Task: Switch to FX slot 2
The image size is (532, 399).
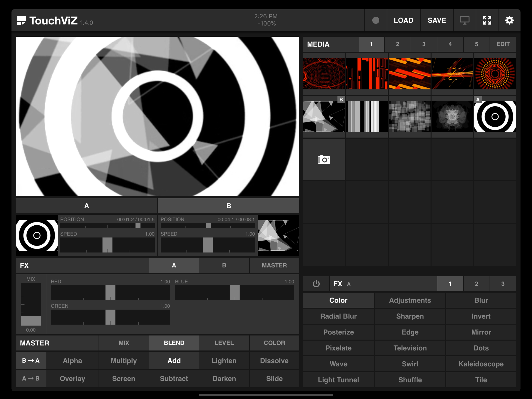Action: [x=476, y=284]
